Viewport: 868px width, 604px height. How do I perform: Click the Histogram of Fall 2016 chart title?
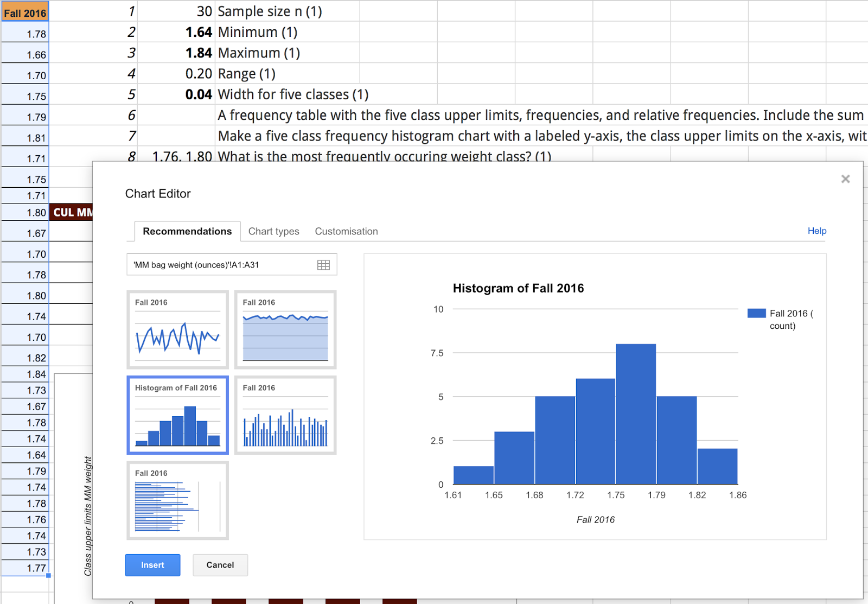click(519, 288)
